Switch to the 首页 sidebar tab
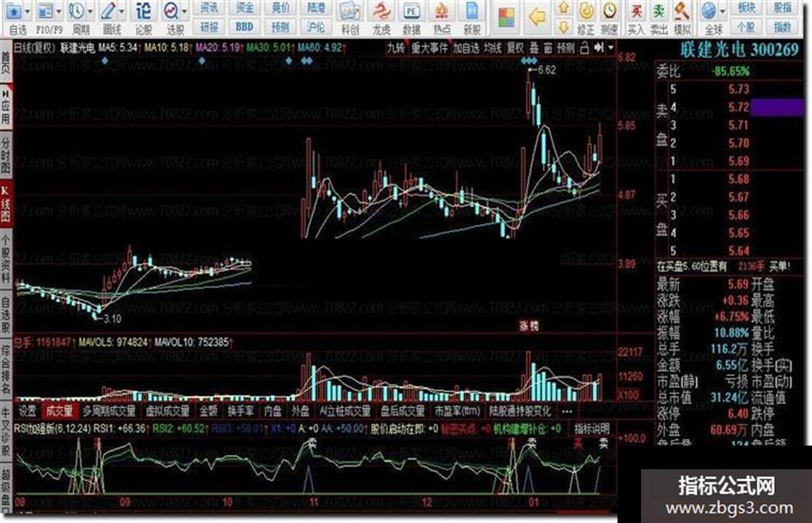Screen dimensions: 812x523 pyautogui.click(x=6, y=62)
